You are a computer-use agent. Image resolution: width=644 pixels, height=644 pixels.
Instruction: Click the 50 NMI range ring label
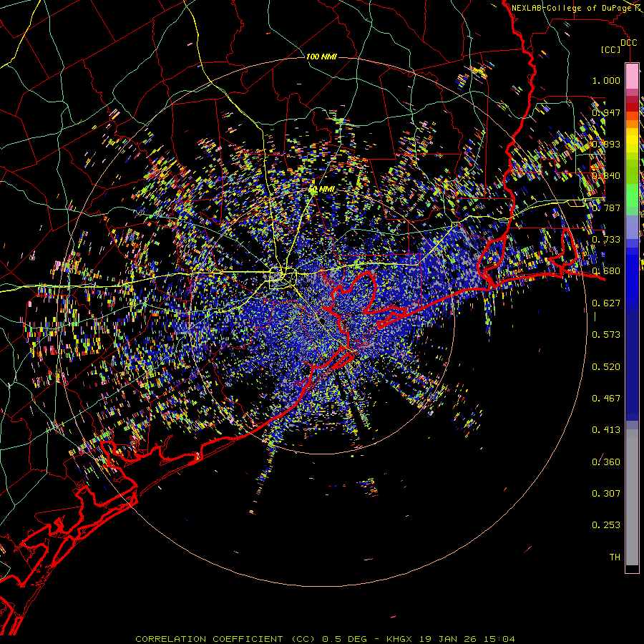point(321,190)
